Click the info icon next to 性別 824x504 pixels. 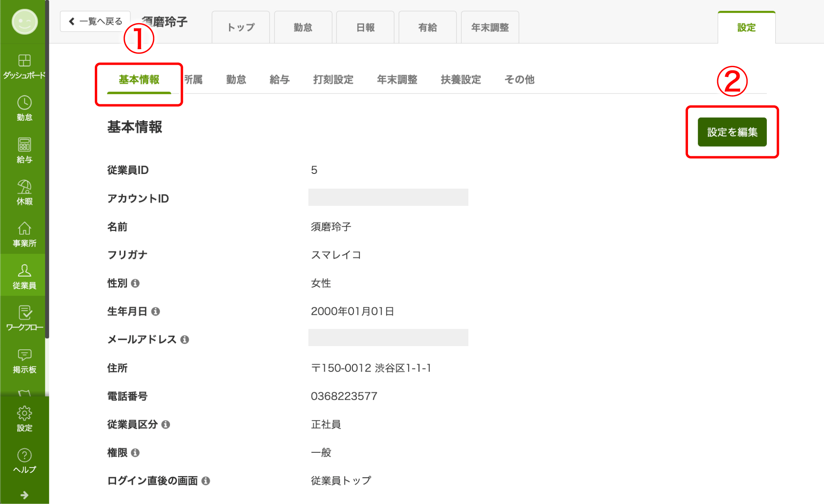135,283
